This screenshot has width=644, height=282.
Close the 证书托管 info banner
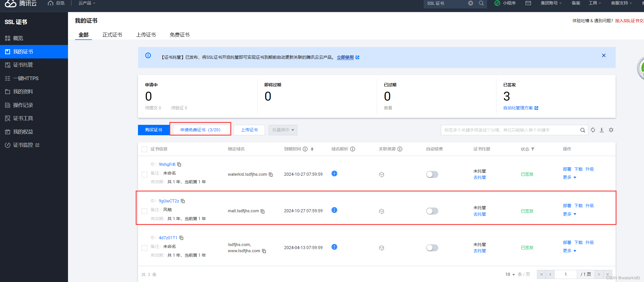pos(604,55)
